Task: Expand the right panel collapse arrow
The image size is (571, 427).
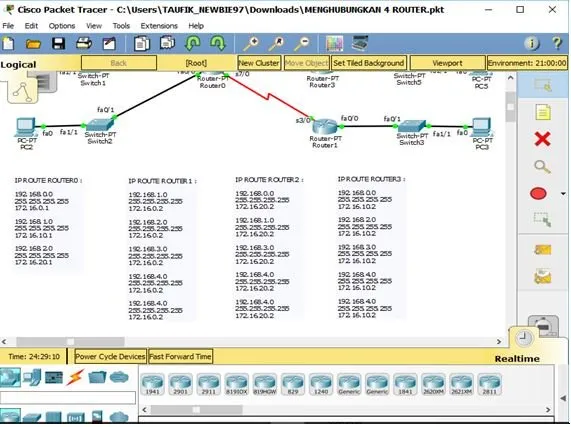Action: pyautogui.click(x=564, y=398)
